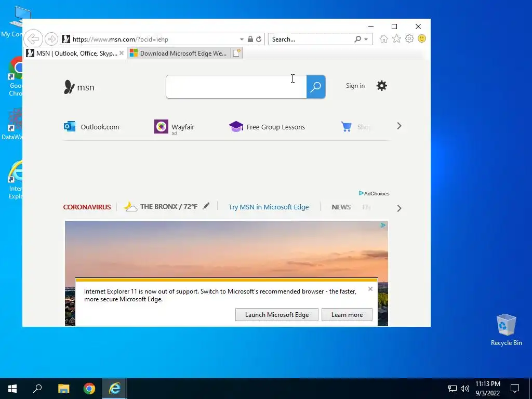
Task: Click Internet Explorer taskbar icon
Action: [115, 389]
